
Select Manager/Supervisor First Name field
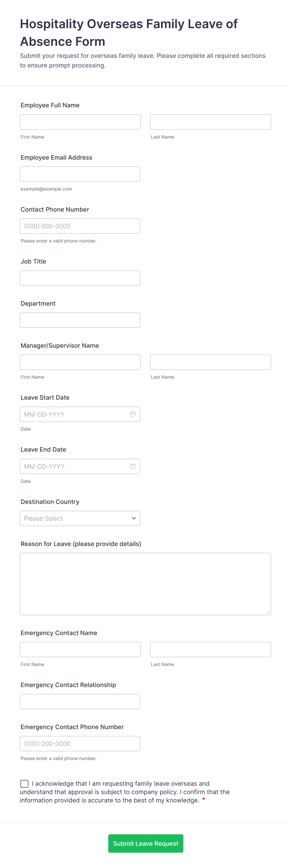click(80, 362)
